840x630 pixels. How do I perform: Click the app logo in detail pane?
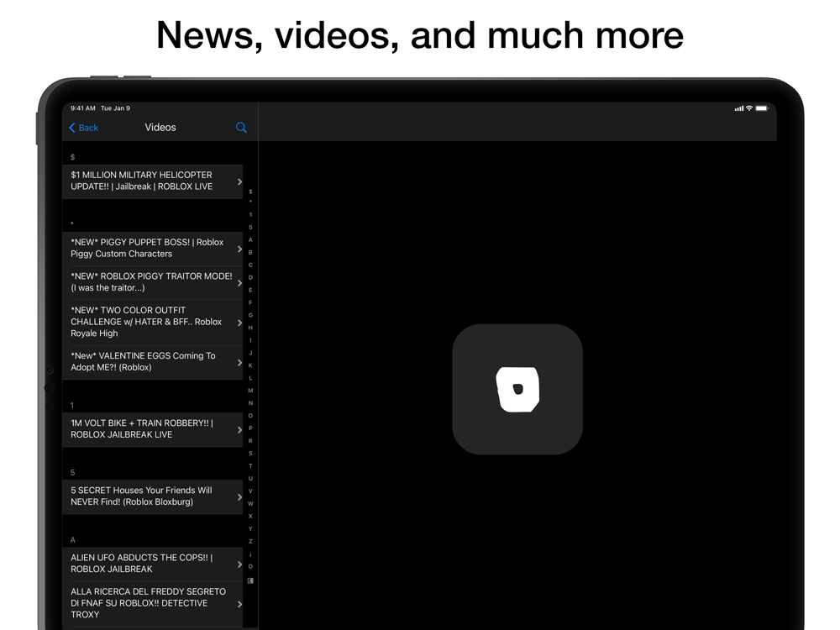coord(517,390)
